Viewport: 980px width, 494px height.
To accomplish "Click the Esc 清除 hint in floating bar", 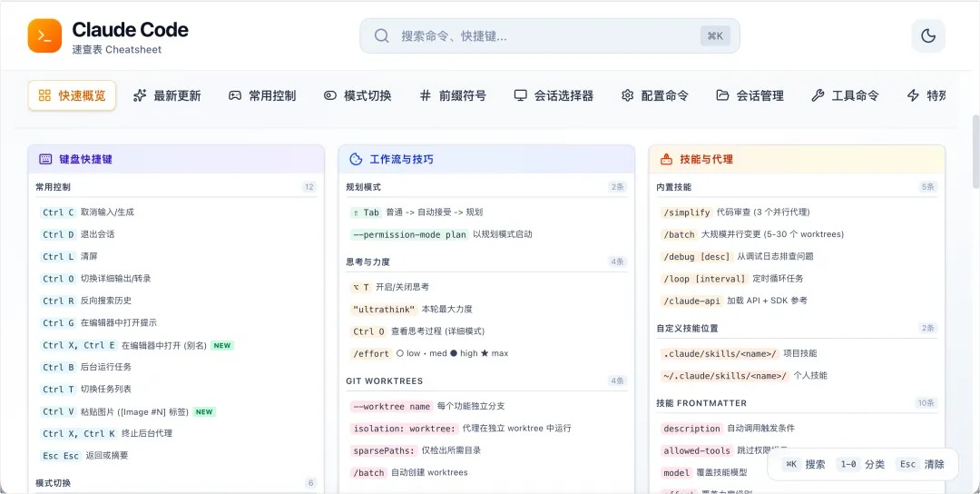I will pyautogui.click(x=920, y=465).
